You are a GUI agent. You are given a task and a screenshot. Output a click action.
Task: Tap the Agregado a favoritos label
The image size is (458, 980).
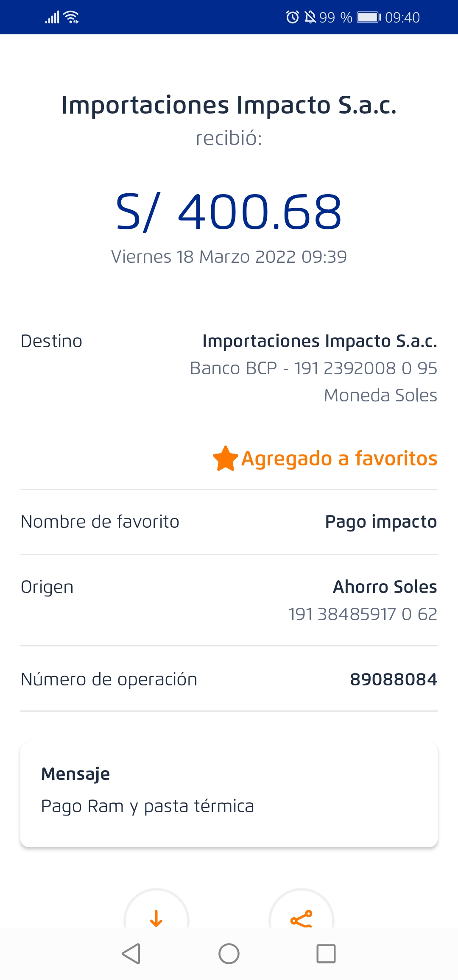(x=339, y=459)
